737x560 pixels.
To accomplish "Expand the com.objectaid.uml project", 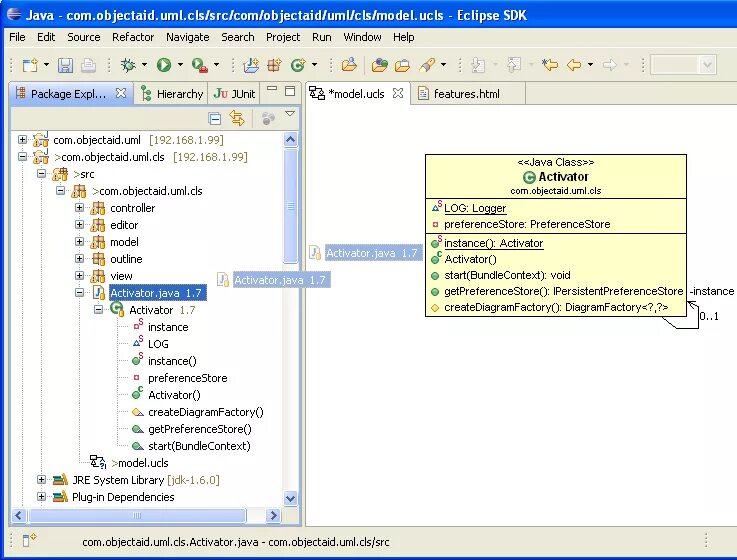I will [22, 139].
